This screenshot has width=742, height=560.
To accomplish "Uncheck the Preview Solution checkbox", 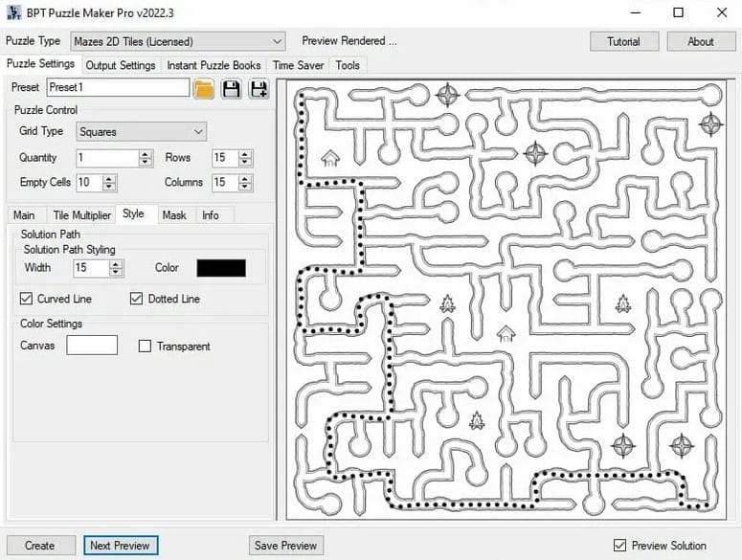I will (x=619, y=546).
